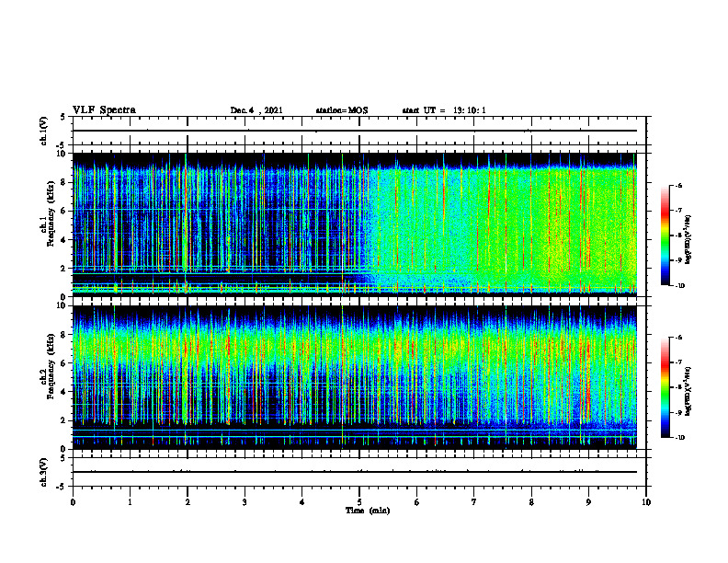
Task: Click the "8" tick on ch.2 frequency axis
Action: 64,335
